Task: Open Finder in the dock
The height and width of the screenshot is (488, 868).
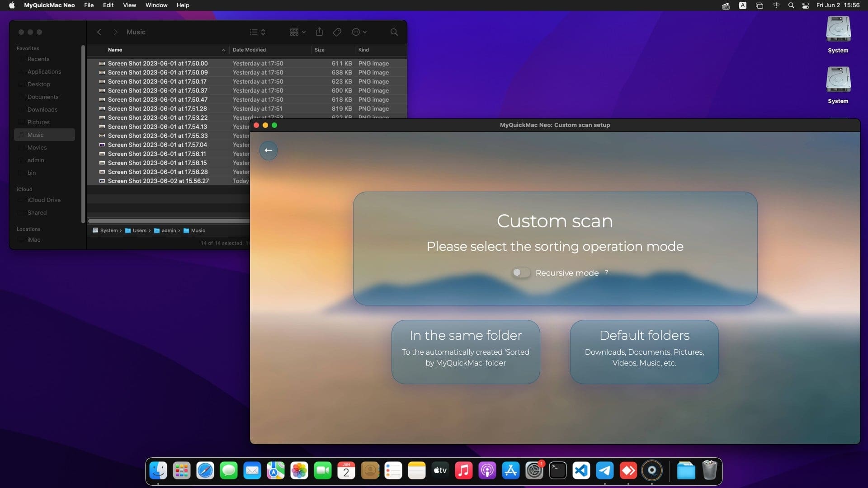Action: (x=157, y=471)
